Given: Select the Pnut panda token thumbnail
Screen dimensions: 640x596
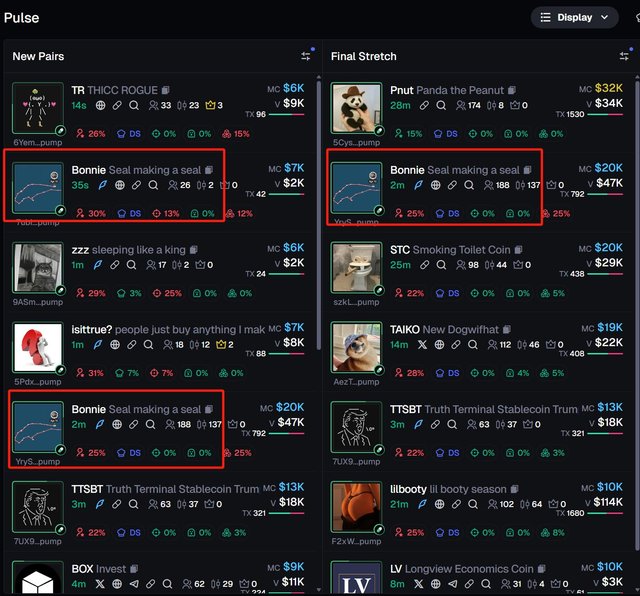Looking at the screenshot, I should [x=356, y=108].
